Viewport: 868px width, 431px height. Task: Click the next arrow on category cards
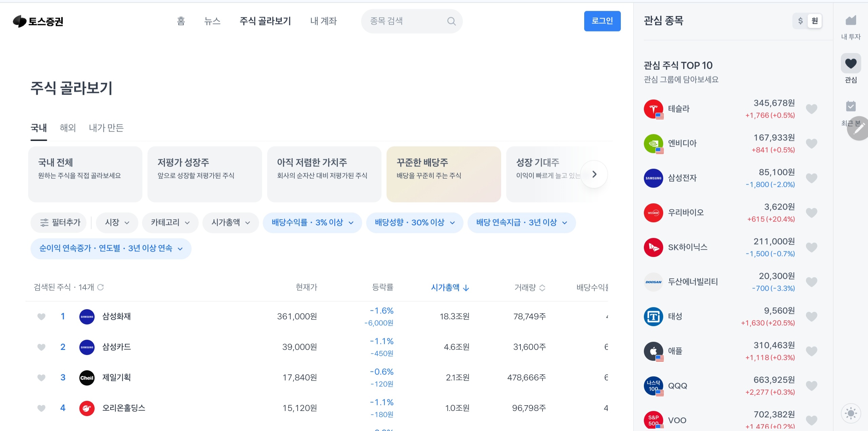click(x=594, y=174)
